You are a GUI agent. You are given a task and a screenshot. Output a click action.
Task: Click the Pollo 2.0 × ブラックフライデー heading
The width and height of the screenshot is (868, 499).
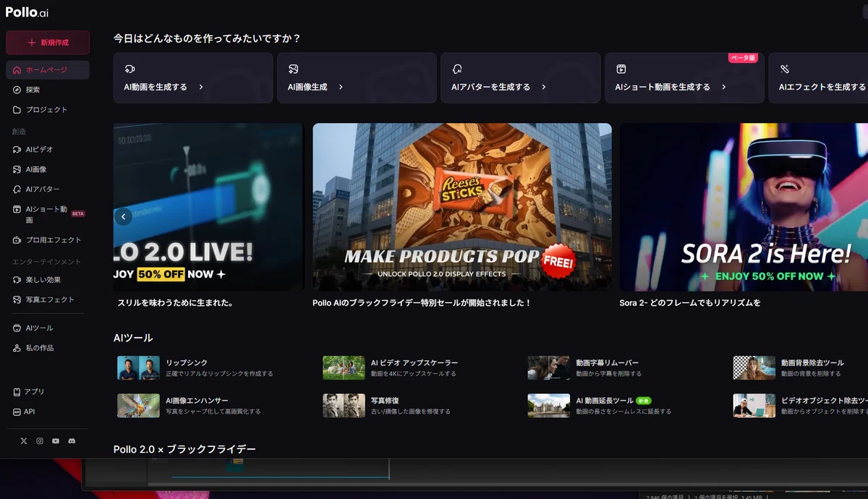tap(184, 449)
